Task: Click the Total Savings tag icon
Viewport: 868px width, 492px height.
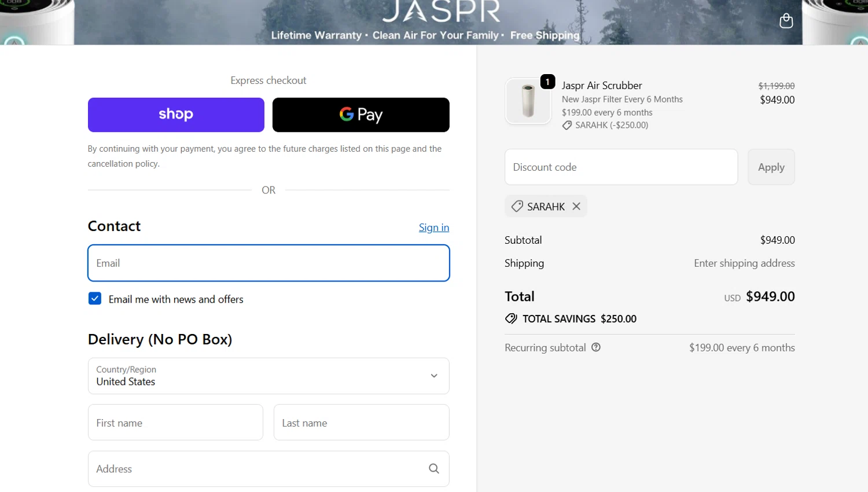Action: [x=511, y=318]
